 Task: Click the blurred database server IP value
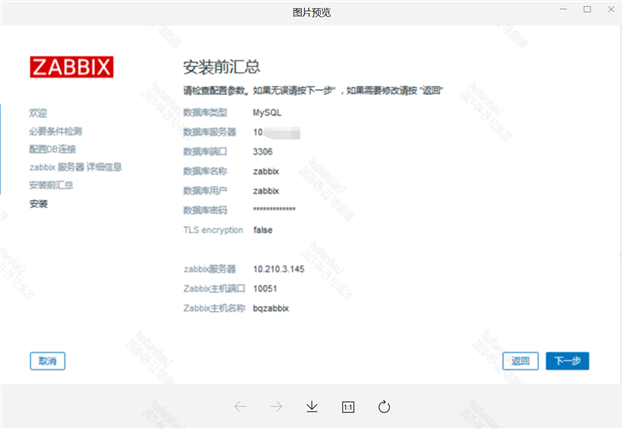click(x=277, y=133)
